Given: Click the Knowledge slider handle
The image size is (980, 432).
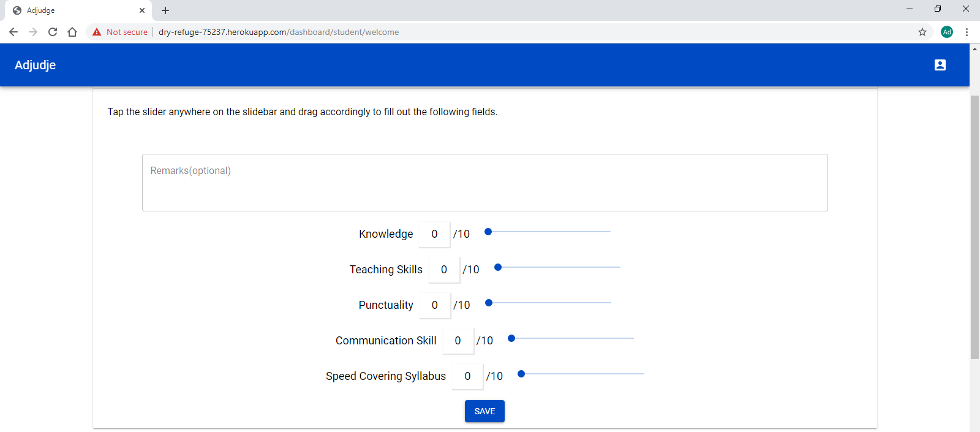Looking at the screenshot, I should tap(488, 232).
